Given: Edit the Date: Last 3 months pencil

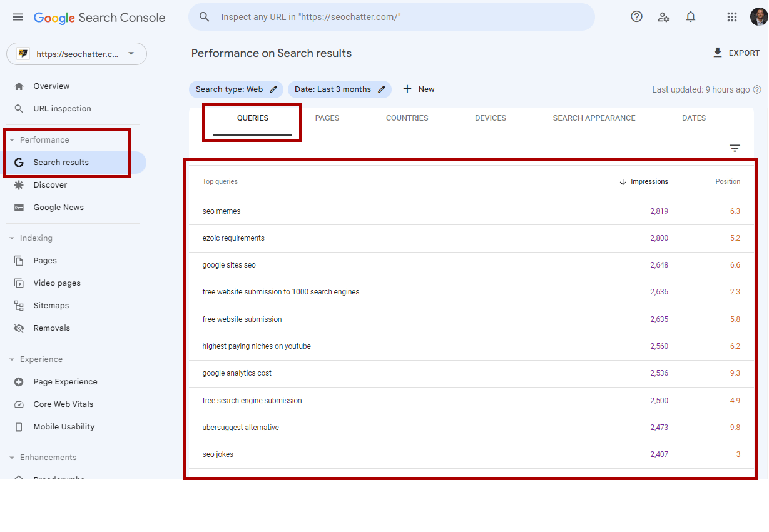Looking at the screenshot, I should (382, 89).
